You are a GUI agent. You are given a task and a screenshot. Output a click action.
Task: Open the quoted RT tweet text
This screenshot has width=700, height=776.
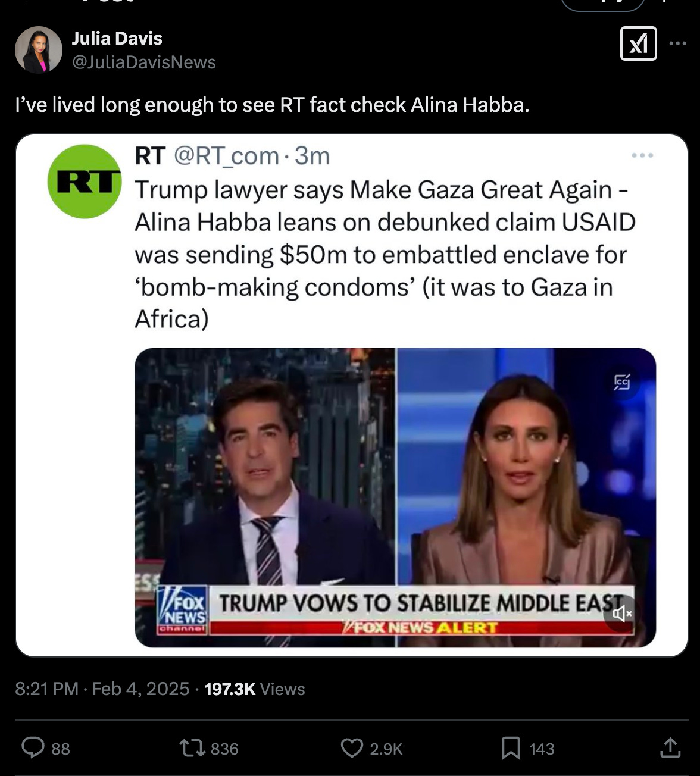click(385, 254)
